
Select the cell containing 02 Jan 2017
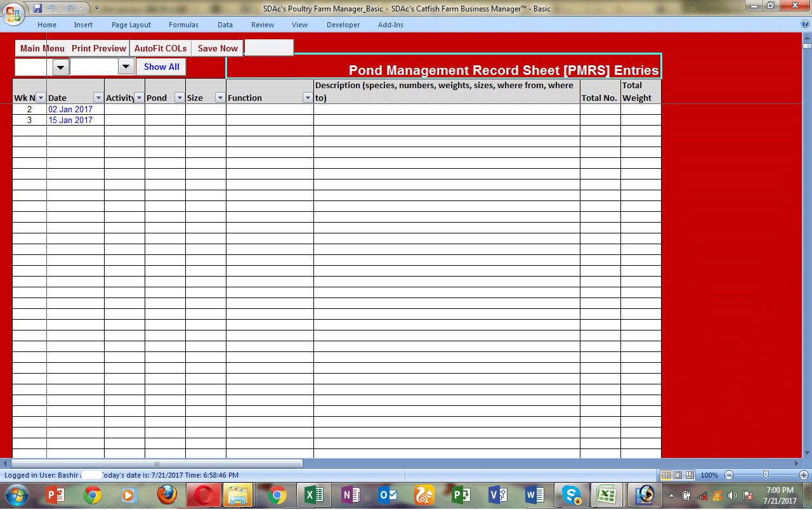pyautogui.click(x=75, y=109)
